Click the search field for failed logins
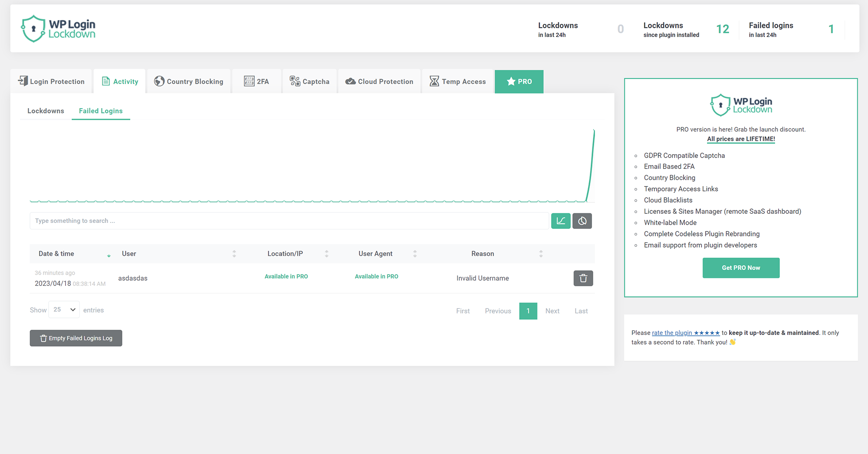 [289, 221]
